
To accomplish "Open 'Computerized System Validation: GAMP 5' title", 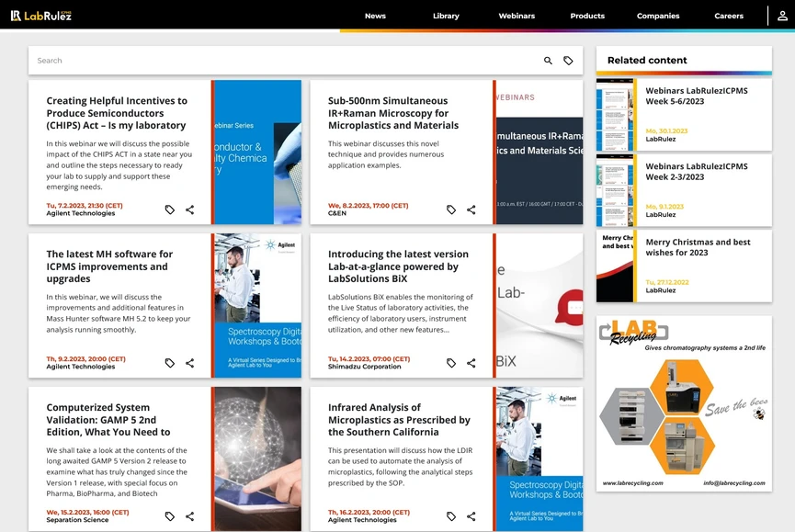I will click(108, 420).
